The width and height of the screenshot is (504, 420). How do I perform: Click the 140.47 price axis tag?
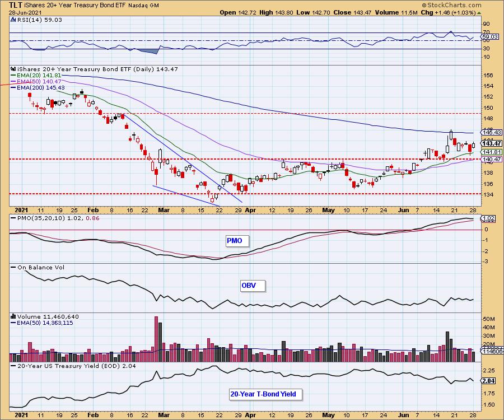492,160
